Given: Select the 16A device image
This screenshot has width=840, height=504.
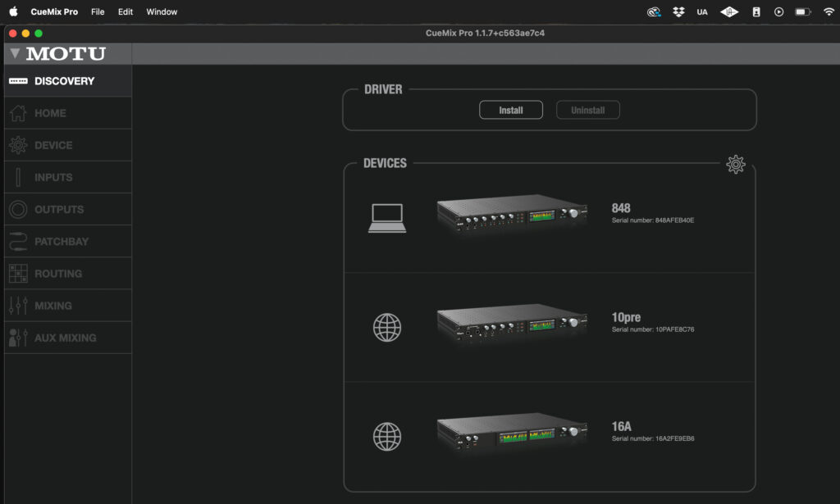Looking at the screenshot, I should (x=512, y=433).
